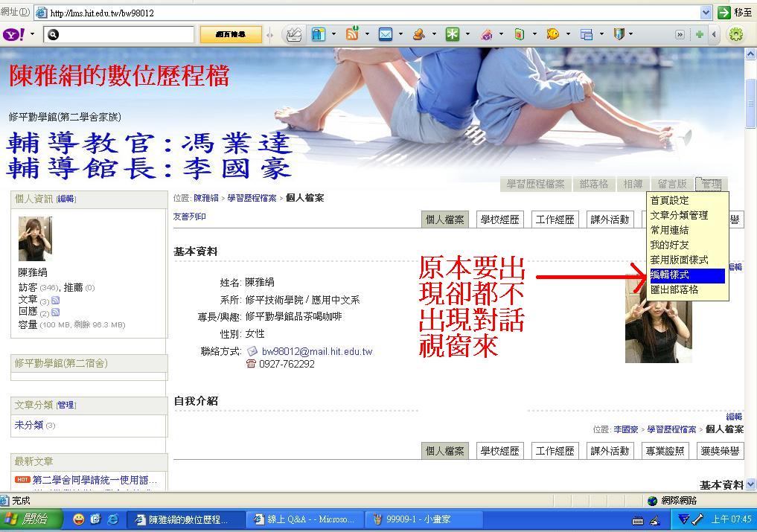The width and height of the screenshot is (757, 532).
Task: Click the green 移至 go arrow
Action: tap(724, 13)
